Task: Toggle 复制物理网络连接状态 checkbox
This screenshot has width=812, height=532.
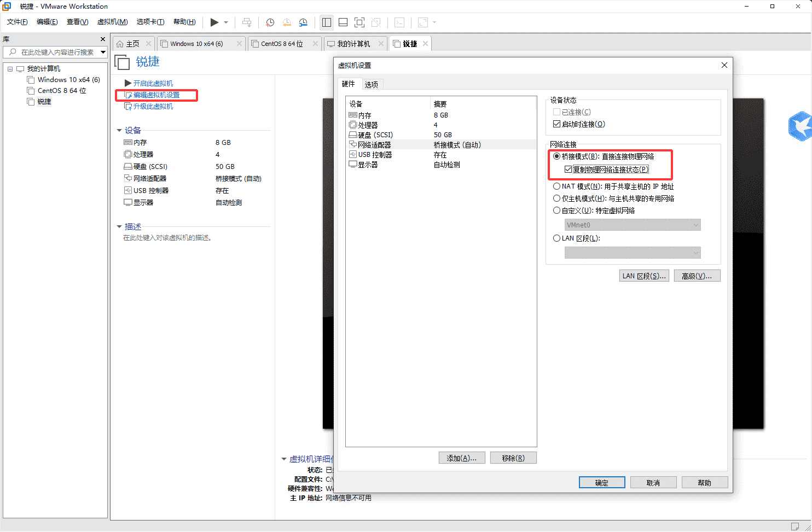Action: click(x=568, y=169)
